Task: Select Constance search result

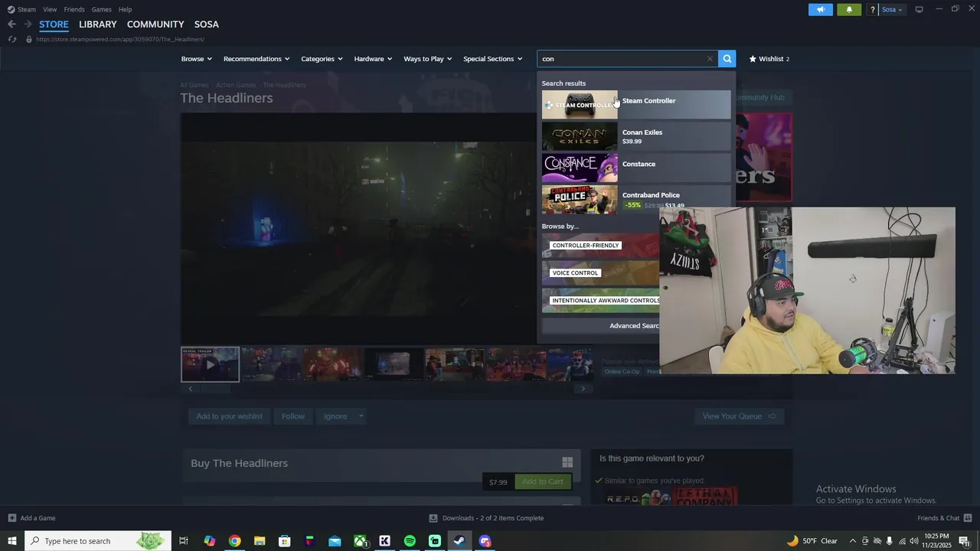Action: click(636, 168)
